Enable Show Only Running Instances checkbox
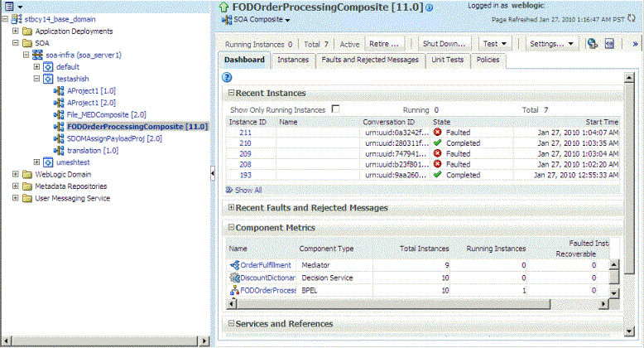Screen dimensions: 644x348 [335, 109]
